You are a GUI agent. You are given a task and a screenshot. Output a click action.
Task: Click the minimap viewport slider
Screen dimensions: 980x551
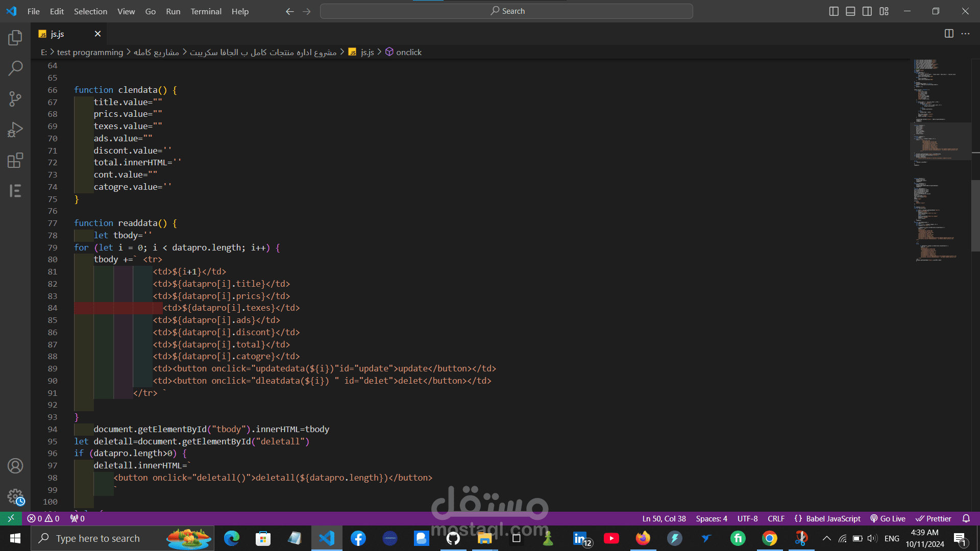940,141
